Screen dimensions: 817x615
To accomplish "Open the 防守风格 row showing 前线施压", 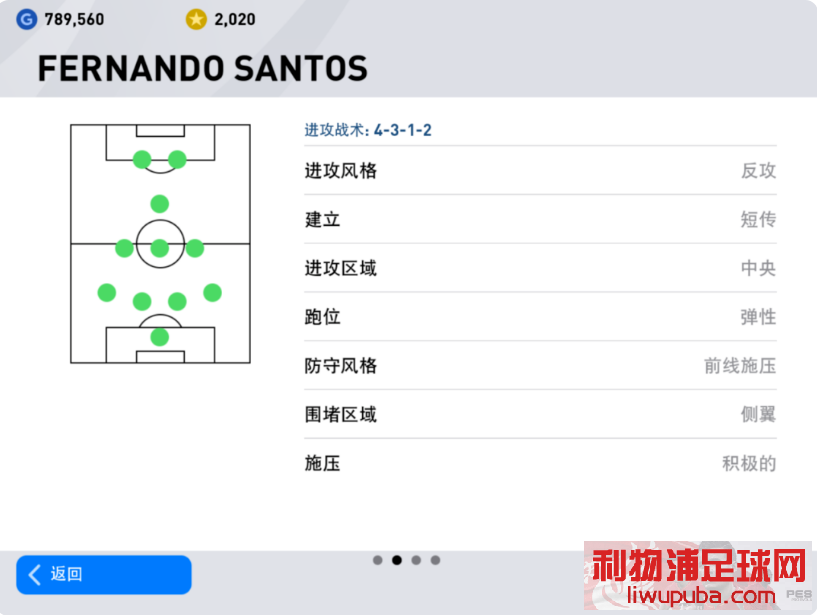I will [x=540, y=365].
